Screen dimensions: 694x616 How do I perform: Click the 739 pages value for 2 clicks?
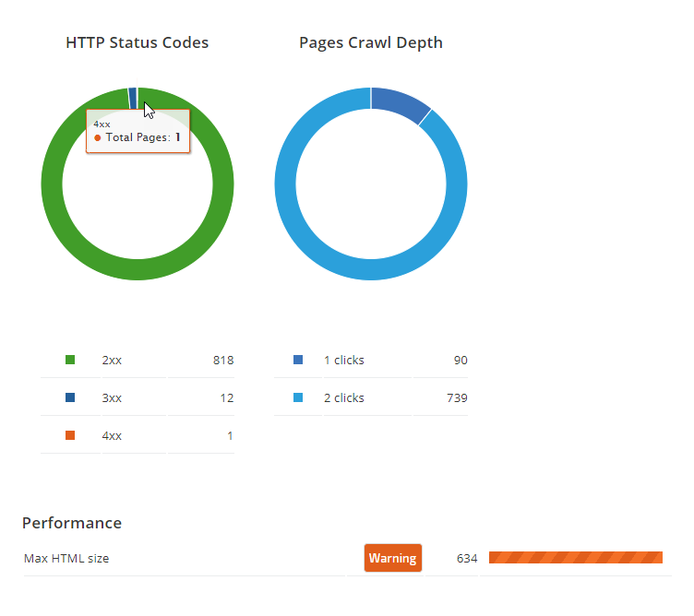coord(457,397)
